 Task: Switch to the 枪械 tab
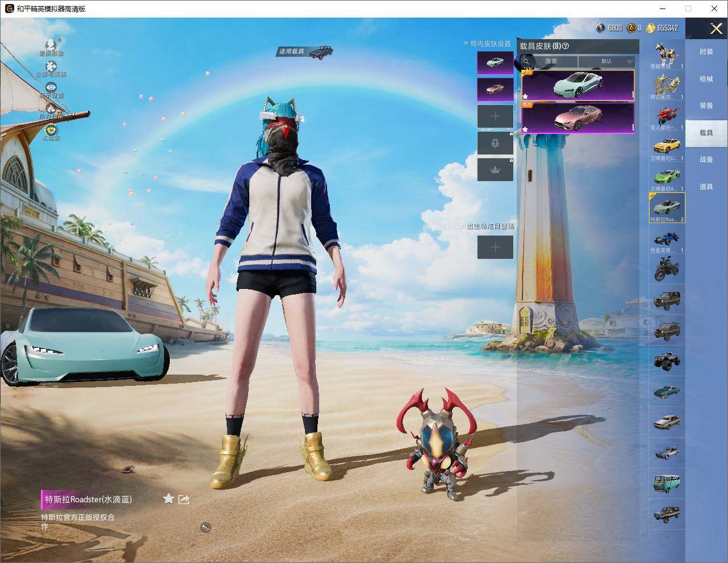click(706, 79)
